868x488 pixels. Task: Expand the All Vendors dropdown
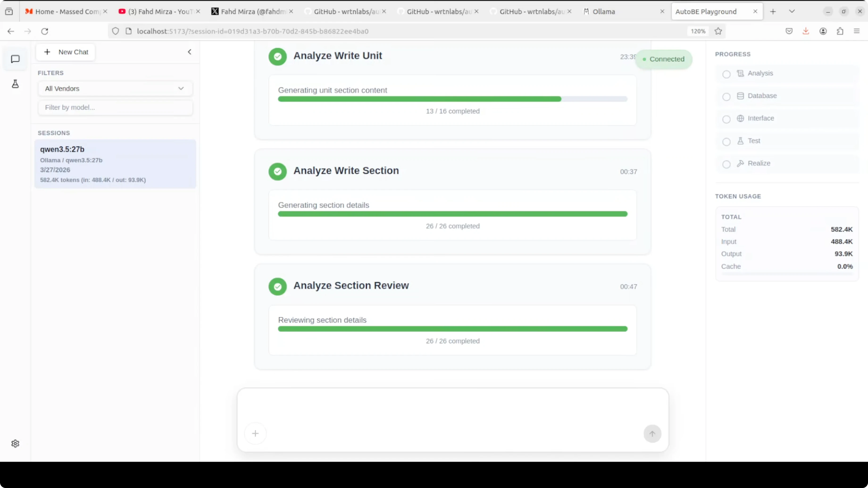pyautogui.click(x=115, y=89)
